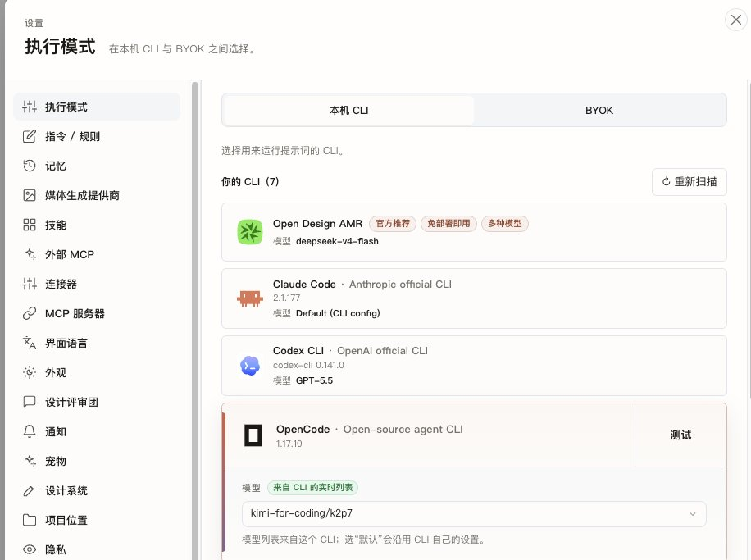
Task: Click the 1.17.10 OpenCode version text
Action: click(x=289, y=444)
